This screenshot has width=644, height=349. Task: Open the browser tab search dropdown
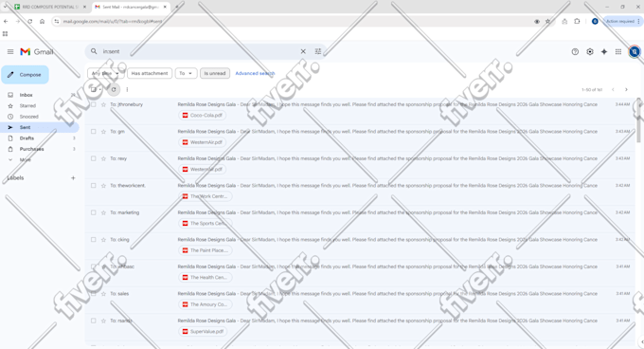(5, 7)
